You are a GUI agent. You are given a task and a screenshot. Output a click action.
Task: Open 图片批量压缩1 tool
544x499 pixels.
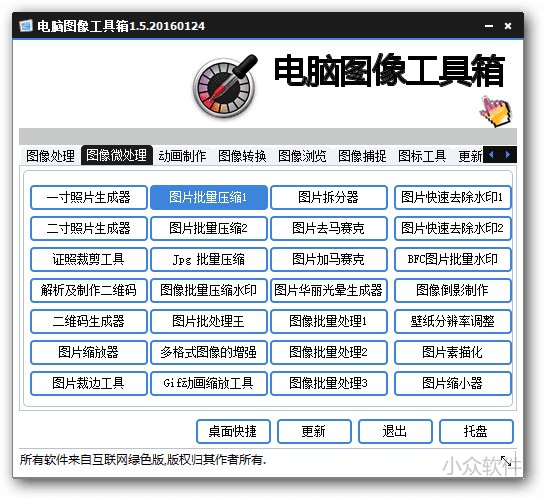point(209,197)
